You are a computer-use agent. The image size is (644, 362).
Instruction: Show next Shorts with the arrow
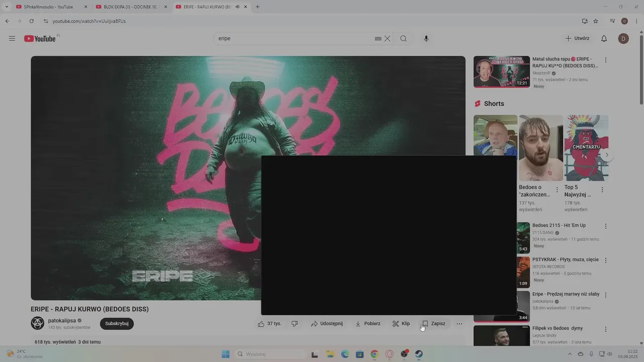coord(607,155)
